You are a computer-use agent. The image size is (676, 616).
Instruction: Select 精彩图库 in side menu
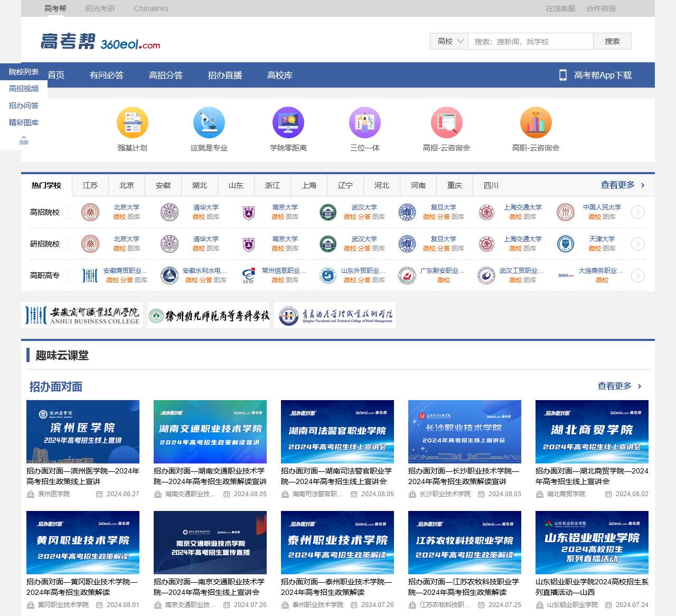tap(24, 122)
